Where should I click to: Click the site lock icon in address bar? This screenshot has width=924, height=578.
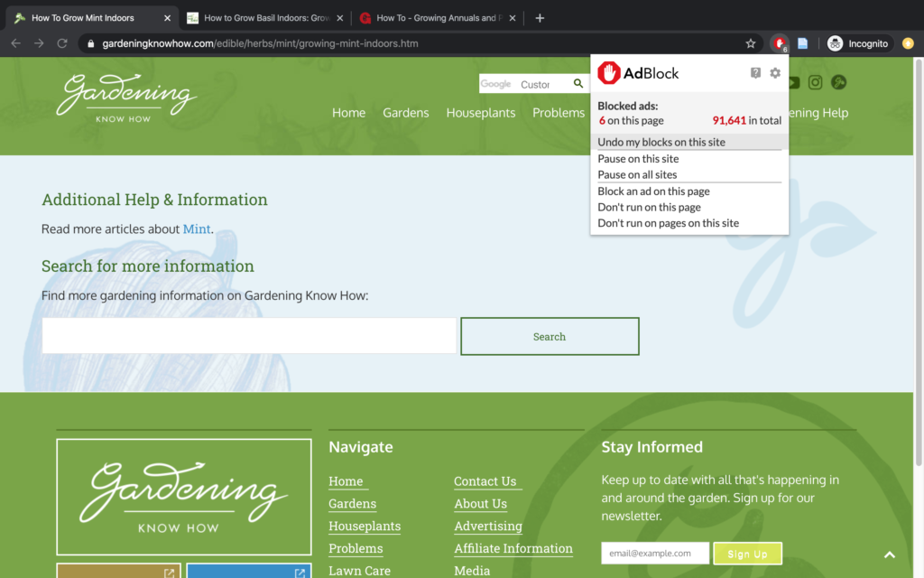click(x=91, y=43)
